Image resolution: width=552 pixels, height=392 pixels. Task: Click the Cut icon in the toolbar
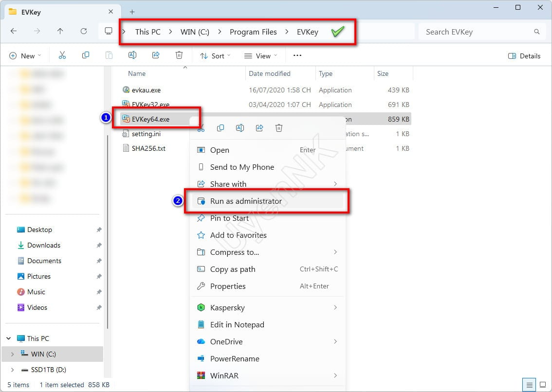pos(62,55)
